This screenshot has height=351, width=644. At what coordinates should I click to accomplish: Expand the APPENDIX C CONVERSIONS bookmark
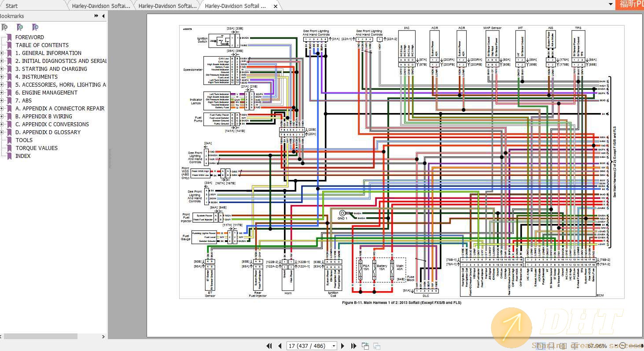(2, 124)
